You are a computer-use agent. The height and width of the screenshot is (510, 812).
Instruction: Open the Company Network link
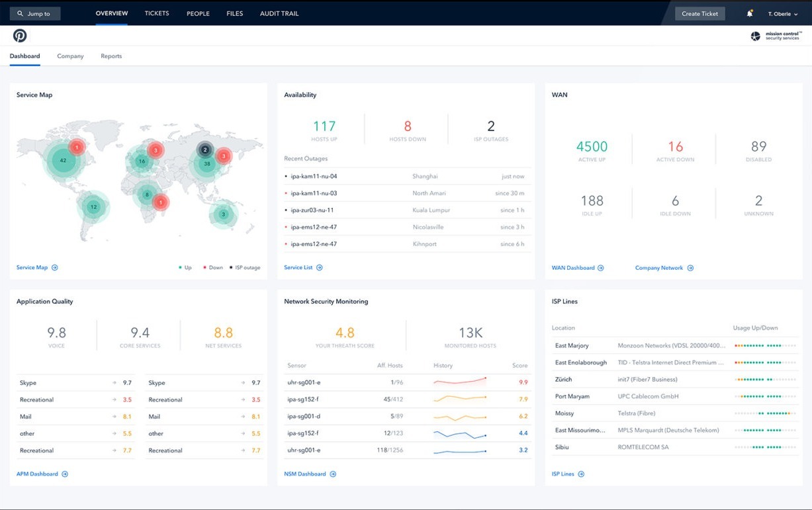click(659, 268)
